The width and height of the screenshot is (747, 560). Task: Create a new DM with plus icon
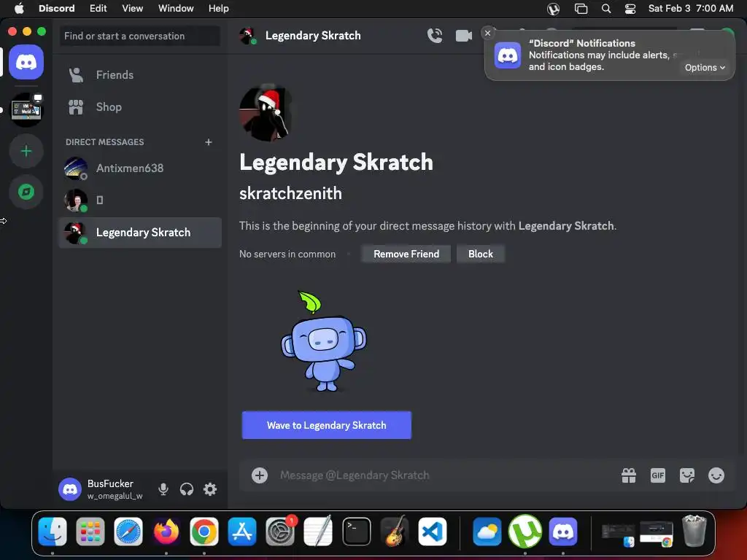point(208,142)
